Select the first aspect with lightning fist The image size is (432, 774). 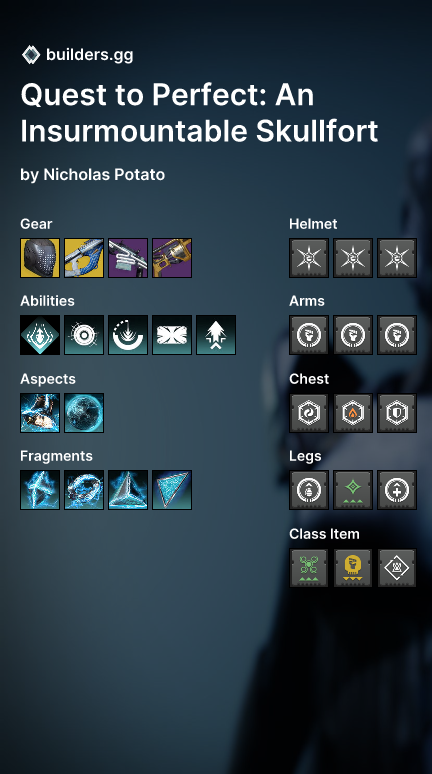(40, 413)
